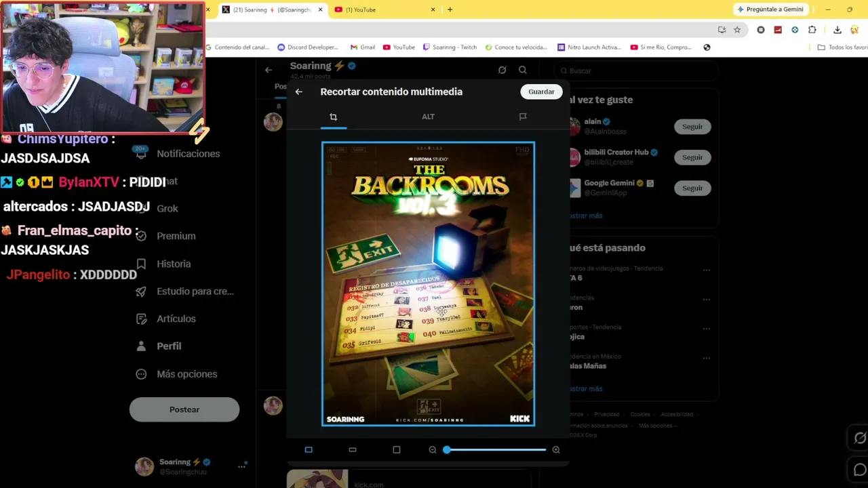Select the original aspect ratio crop
Image resolution: width=868 pixels, height=488 pixels.
coord(309,449)
